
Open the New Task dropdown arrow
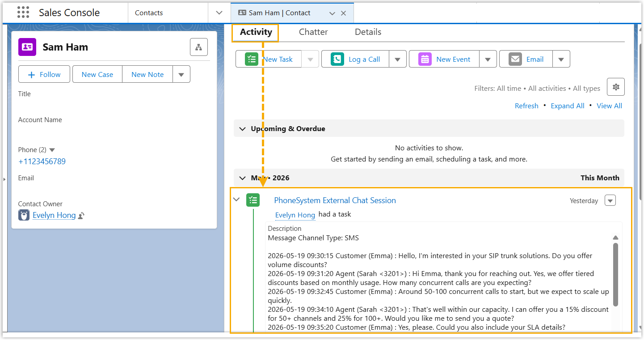click(311, 59)
